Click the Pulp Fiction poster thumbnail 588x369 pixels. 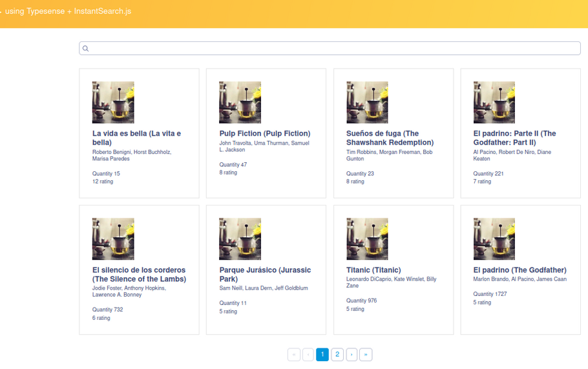pos(240,102)
